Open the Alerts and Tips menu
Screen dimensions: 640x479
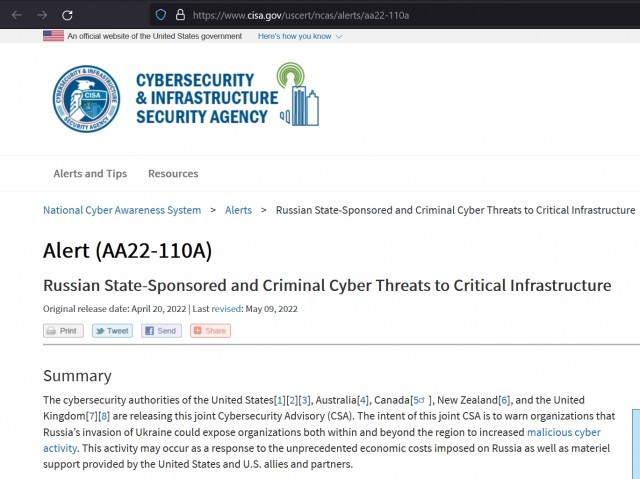90,173
